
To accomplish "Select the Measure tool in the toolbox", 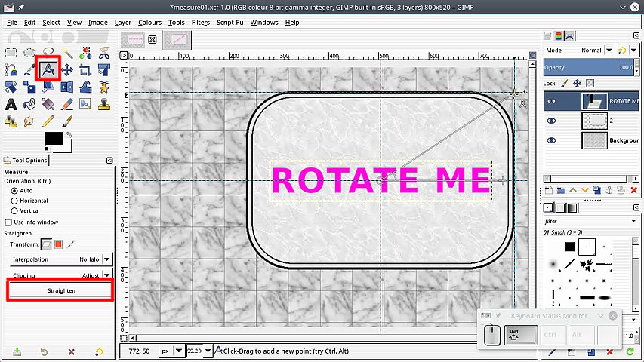I will click(x=48, y=69).
